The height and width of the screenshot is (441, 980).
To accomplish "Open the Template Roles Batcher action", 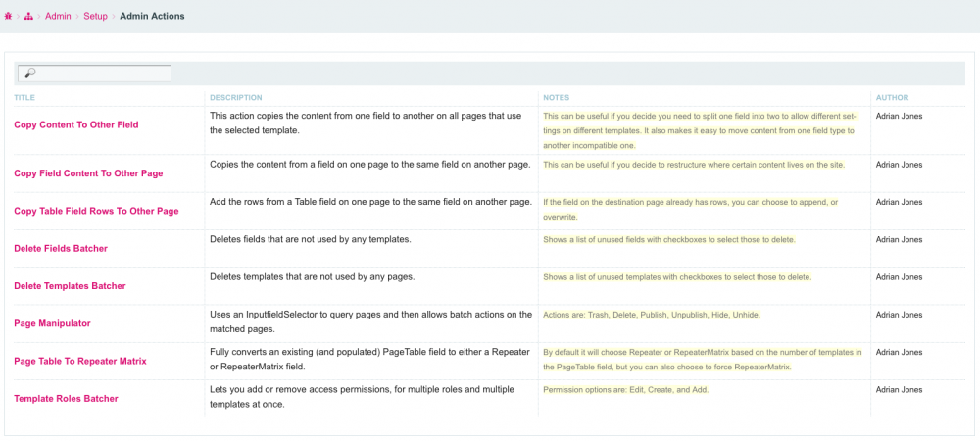I will (x=66, y=399).
